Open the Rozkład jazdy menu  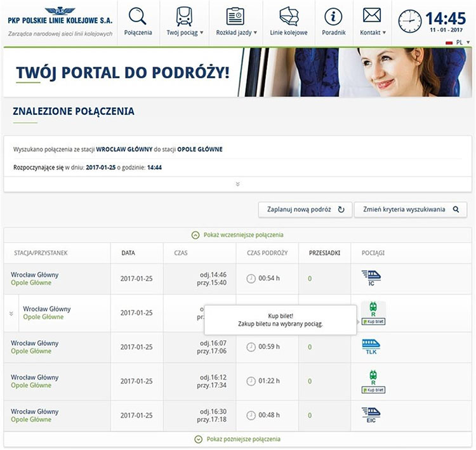point(236,32)
